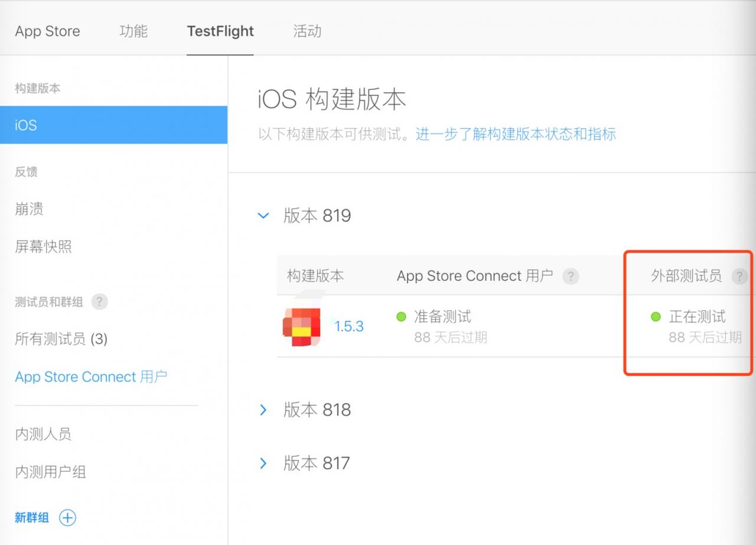Show 所有测试员 (3) list
Image resolution: width=756 pixels, height=545 pixels.
[61, 339]
